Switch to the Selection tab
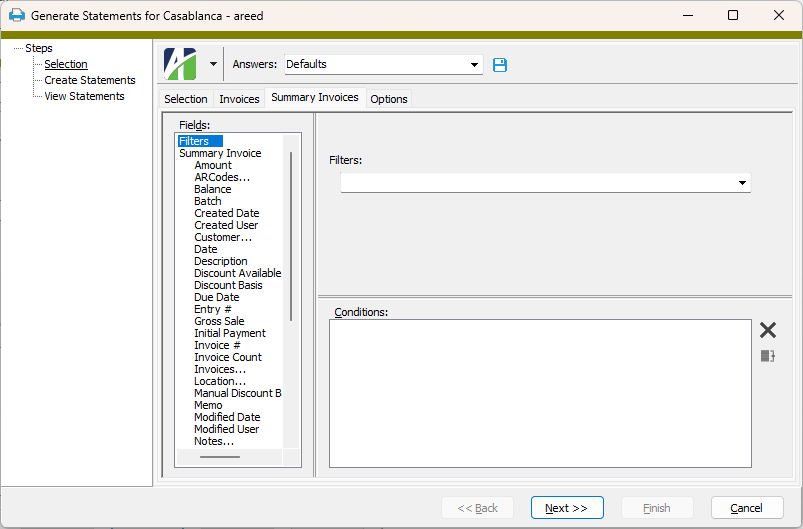 tap(186, 99)
